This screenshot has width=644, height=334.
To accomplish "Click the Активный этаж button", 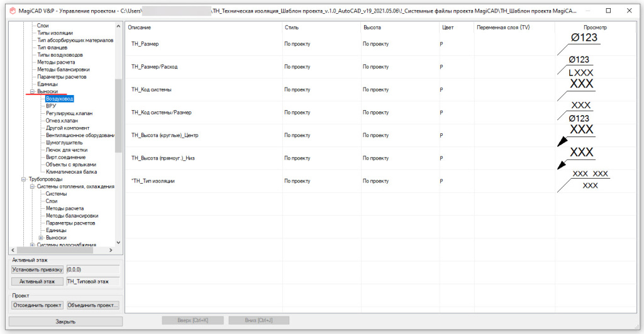I will [37, 282].
